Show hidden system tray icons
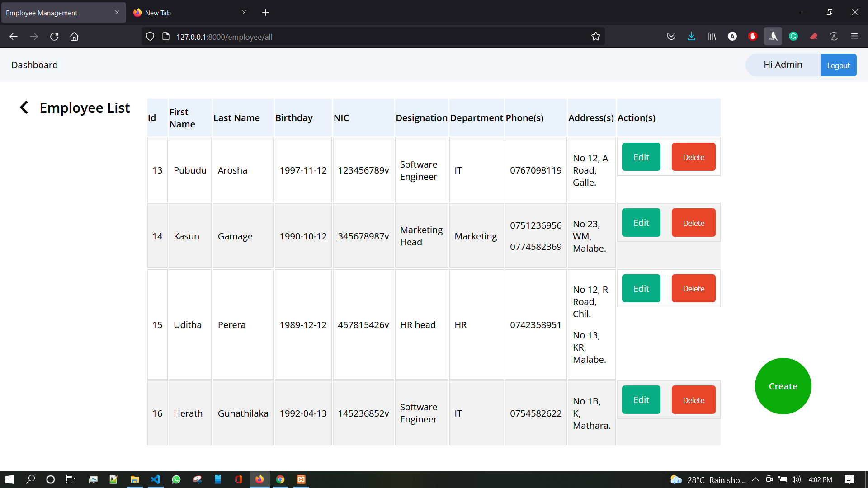 pos(755,479)
